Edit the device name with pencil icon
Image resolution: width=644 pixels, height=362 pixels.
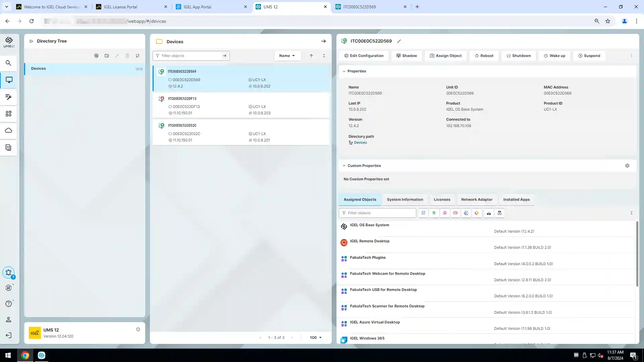click(399, 41)
